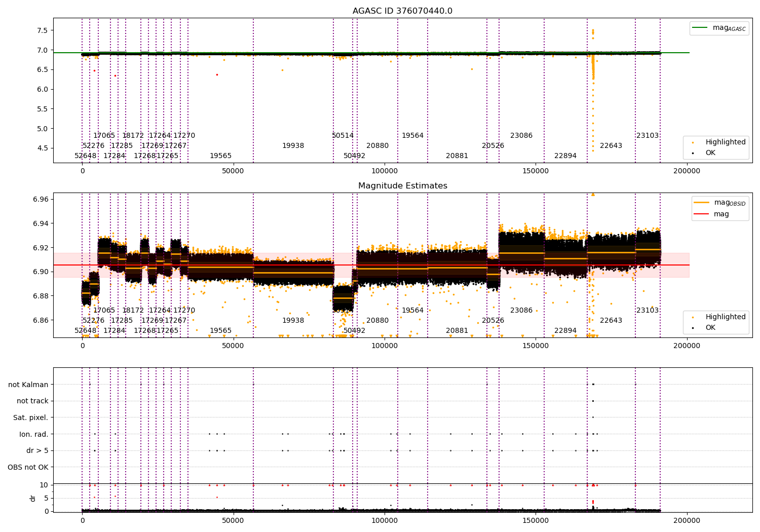Click obsid label 17270 in the top plot
The height and width of the screenshot is (532, 760).
184,136
